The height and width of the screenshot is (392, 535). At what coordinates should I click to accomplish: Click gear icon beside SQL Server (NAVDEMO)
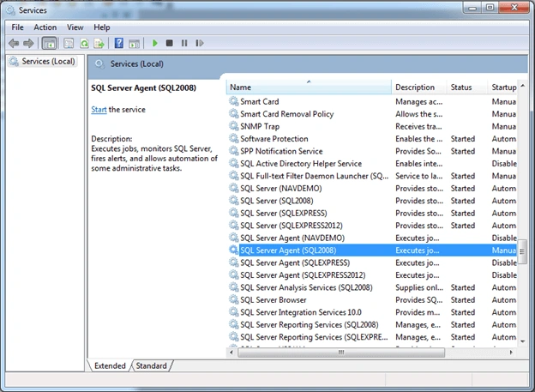[x=234, y=188]
